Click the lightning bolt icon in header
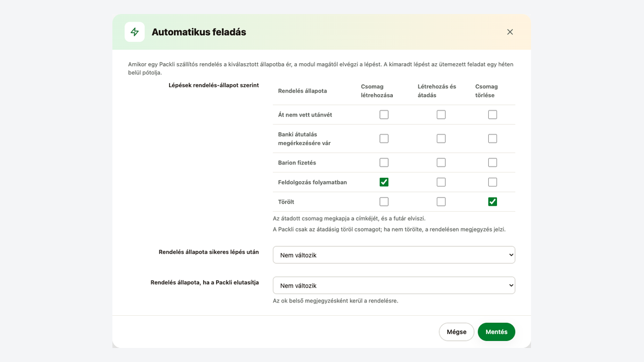 (x=135, y=32)
